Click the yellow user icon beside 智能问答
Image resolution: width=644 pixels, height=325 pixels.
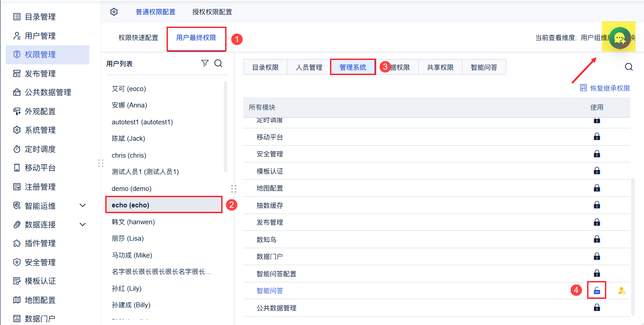[621, 291]
